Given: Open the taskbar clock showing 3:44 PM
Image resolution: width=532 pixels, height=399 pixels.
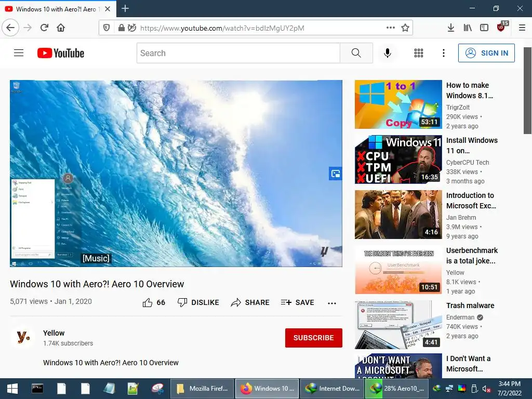Looking at the screenshot, I should (509, 389).
